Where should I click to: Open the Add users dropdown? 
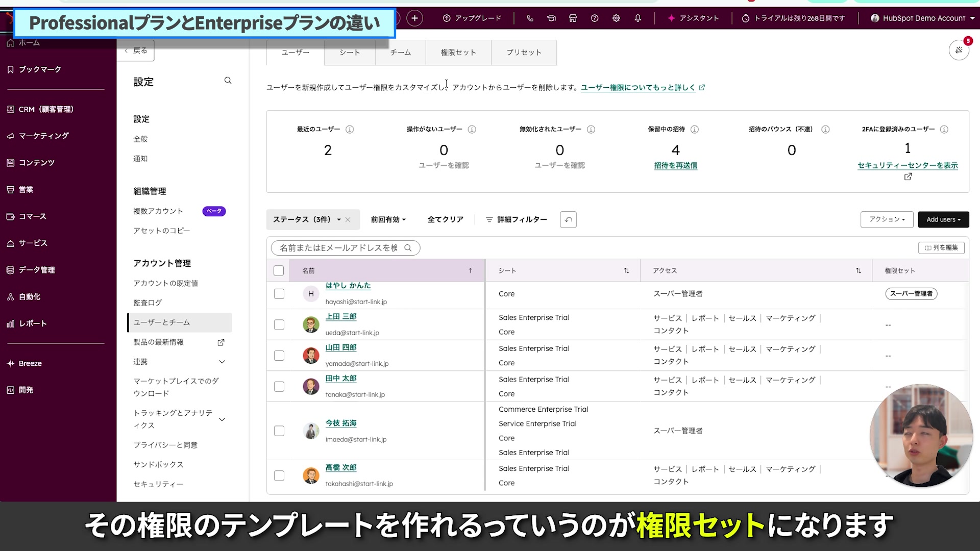[x=943, y=219]
